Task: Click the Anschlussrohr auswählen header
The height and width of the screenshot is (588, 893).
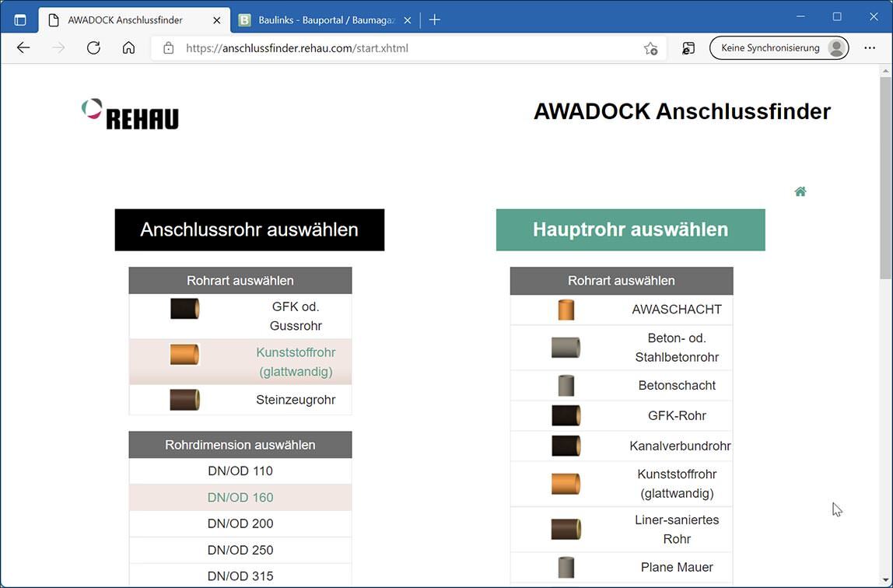Action: coord(250,229)
